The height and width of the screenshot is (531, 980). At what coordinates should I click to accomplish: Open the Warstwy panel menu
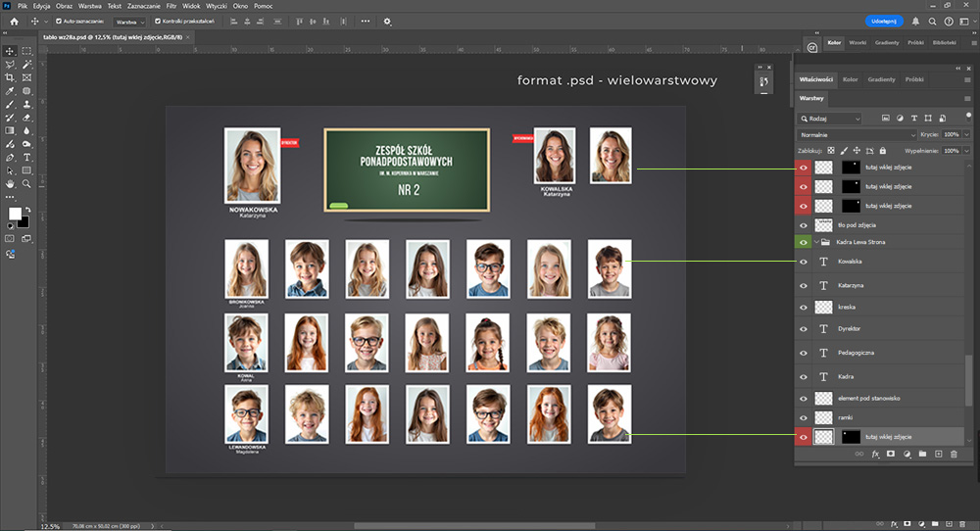[x=967, y=98]
